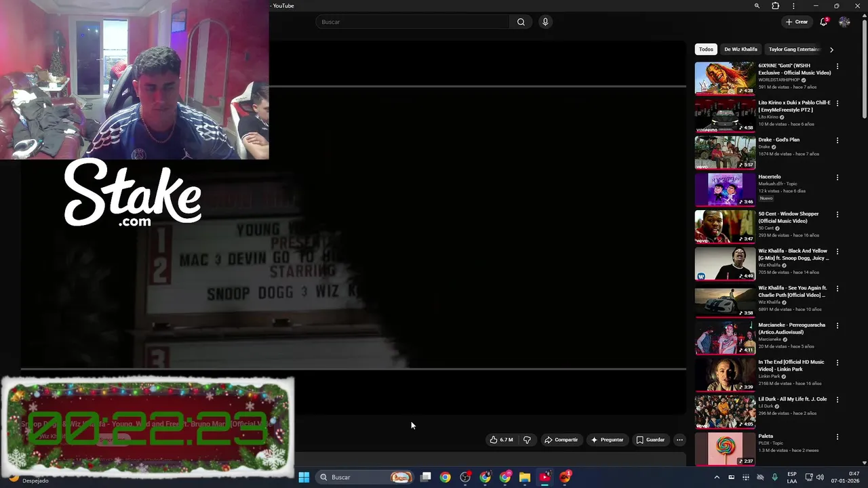Open options menu for Lito Kirino video
Viewport: 868px width, 488px height.
coord(837,104)
